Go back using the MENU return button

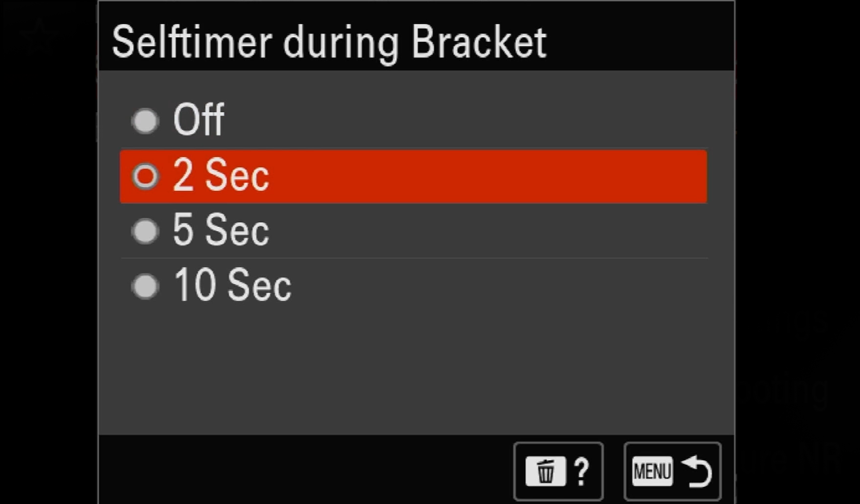672,472
